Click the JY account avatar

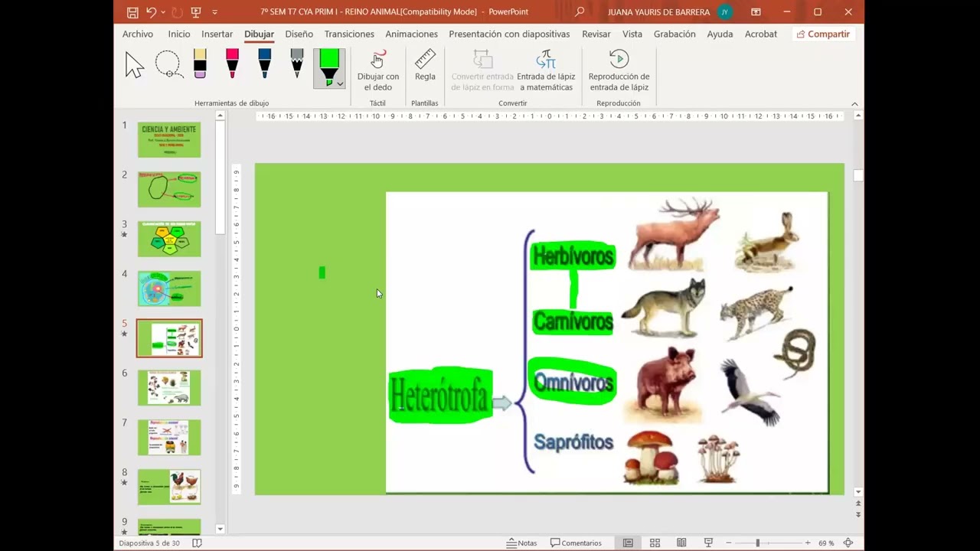(724, 11)
